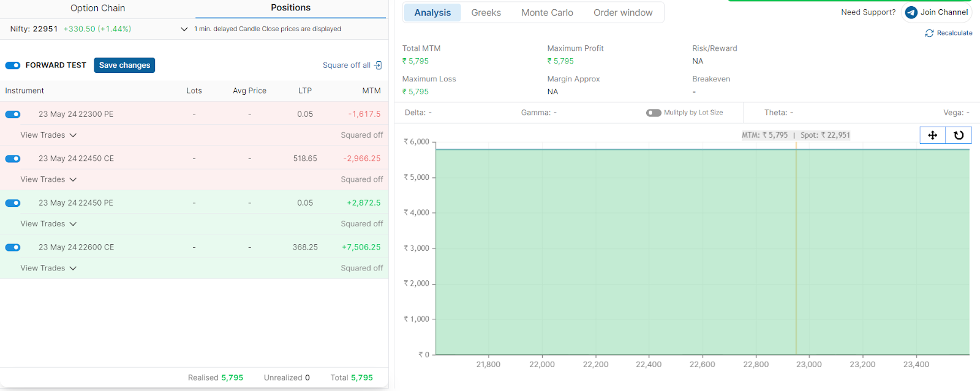980x391 pixels.
Task: Open the Nifty index dropdown chevron
Action: pyautogui.click(x=184, y=29)
